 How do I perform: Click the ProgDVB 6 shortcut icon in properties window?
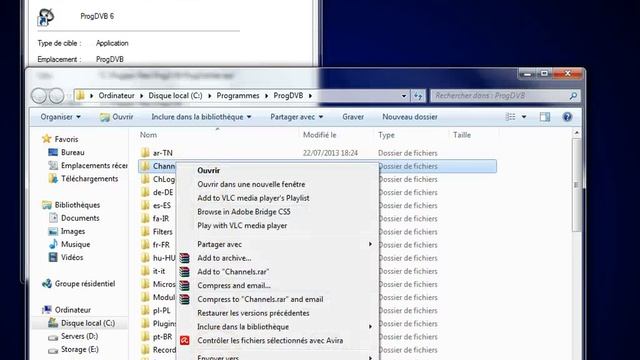click(45, 17)
